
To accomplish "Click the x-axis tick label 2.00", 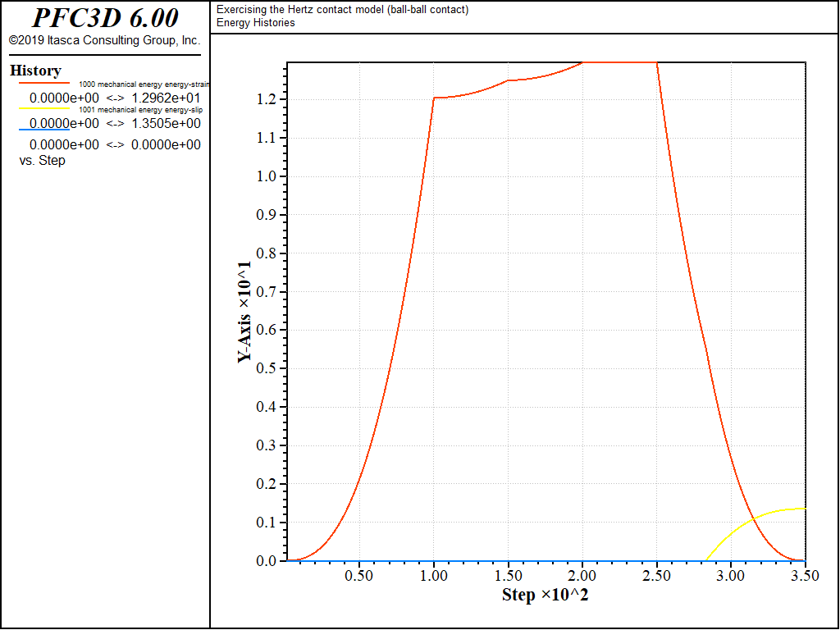I will [582, 576].
